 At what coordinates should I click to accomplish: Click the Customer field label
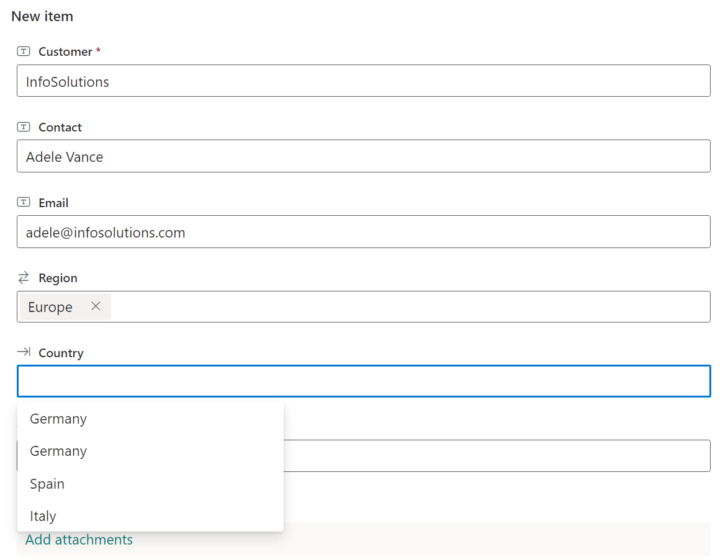point(65,51)
